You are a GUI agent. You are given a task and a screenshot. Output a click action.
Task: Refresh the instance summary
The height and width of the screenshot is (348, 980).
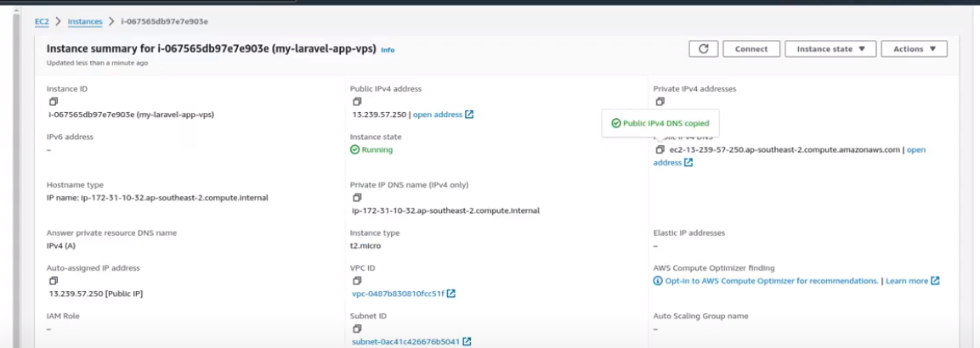click(x=703, y=49)
